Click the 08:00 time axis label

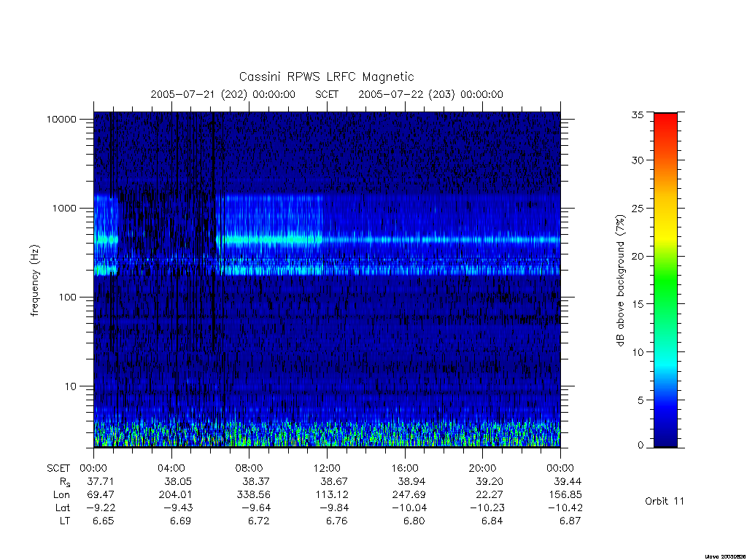click(x=249, y=469)
